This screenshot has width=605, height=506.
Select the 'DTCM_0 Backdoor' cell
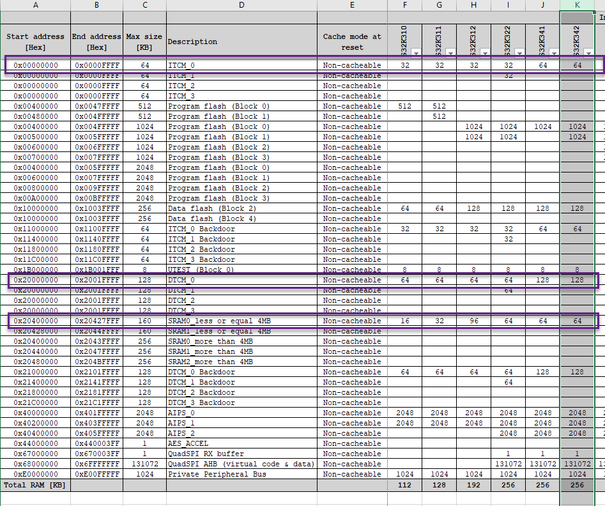(x=242, y=372)
